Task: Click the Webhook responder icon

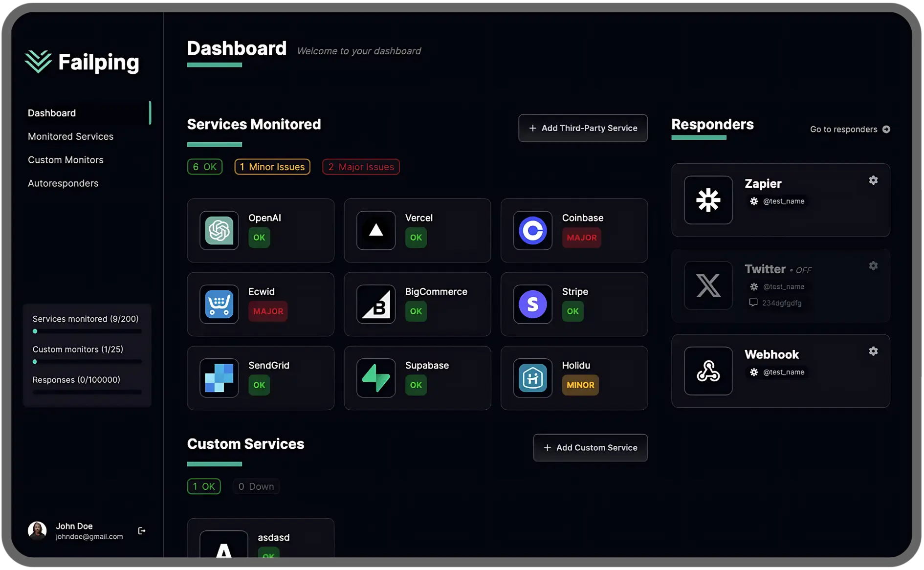Action: (708, 371)
